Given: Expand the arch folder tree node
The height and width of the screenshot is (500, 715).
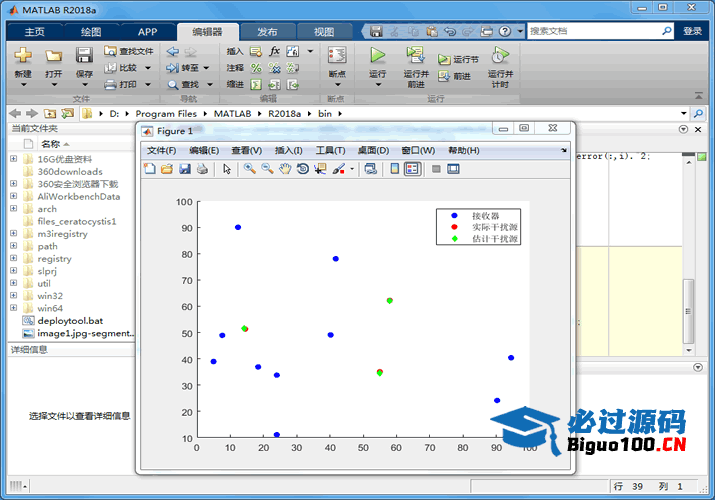Looking at the screenshot, I should tap(13, 209).
